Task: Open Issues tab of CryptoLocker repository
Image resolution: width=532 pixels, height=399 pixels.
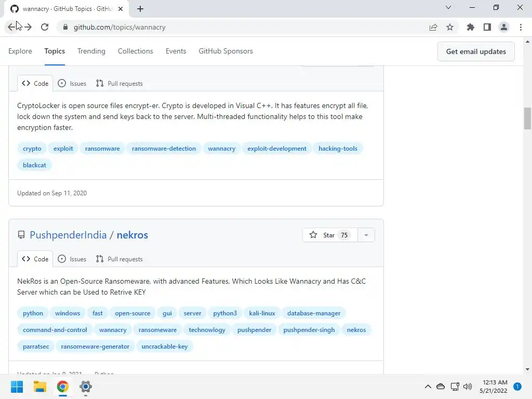Action: click(x=72, y=84)
